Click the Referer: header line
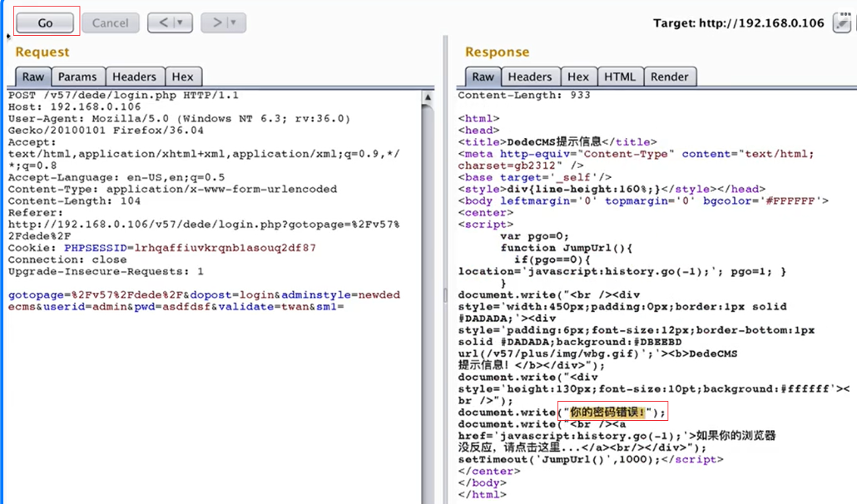 point(36,213)
